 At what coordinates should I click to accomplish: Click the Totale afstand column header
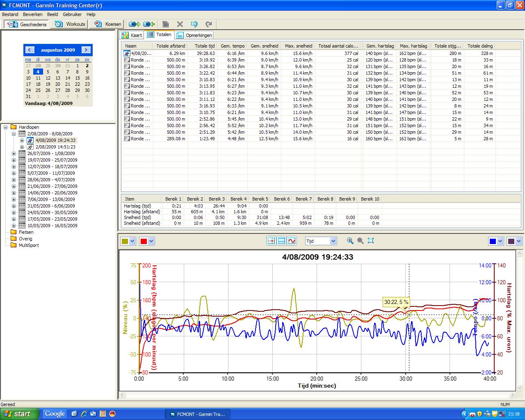click(x=171, y=46)
